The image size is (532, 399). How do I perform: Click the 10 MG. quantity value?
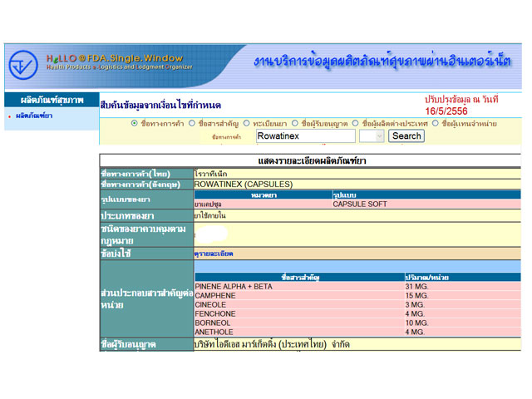[416, 323]
